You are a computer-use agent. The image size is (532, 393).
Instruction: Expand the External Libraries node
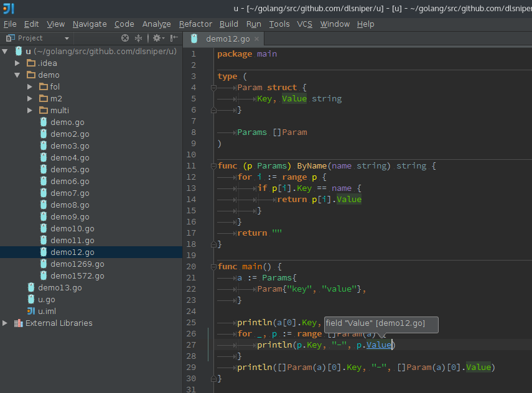5,323
